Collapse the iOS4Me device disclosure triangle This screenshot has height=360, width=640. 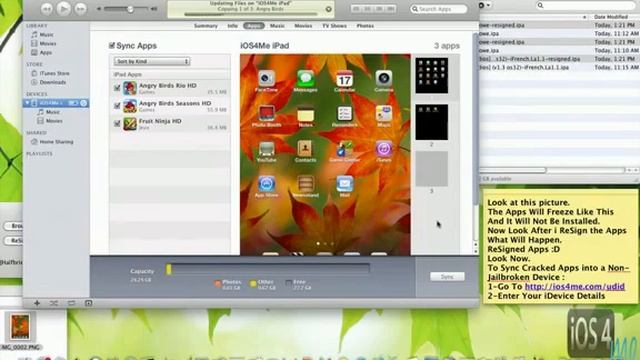(27, 103)
